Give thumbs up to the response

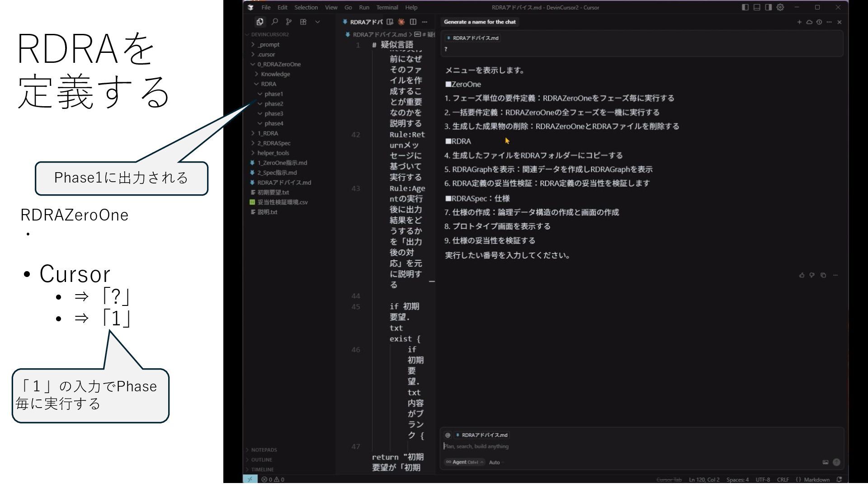point(802,275)
